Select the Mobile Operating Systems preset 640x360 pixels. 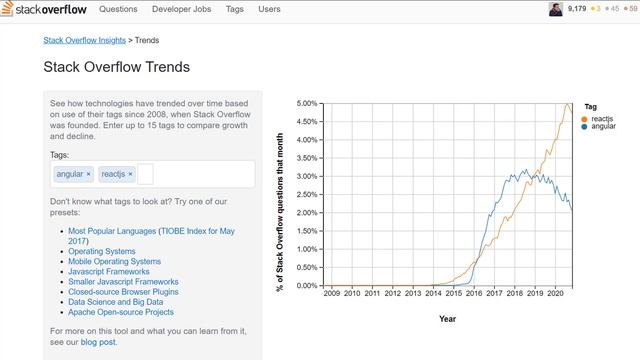(x=115, y=262)
